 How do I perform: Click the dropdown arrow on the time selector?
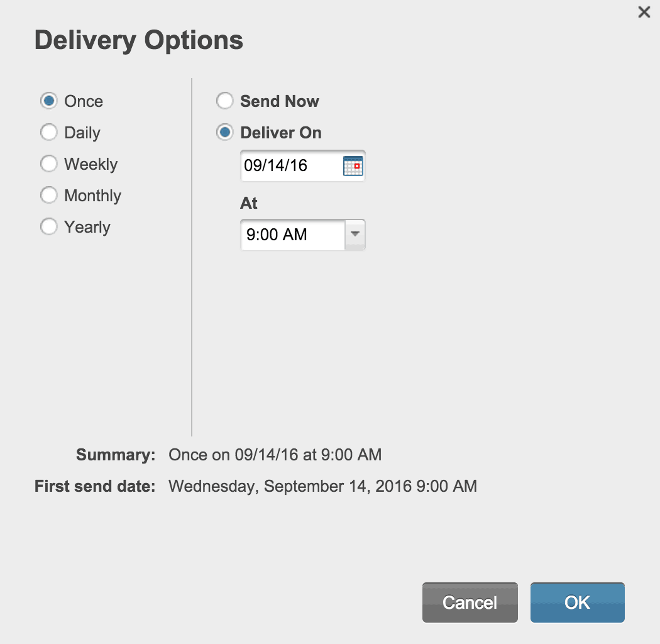355,235
